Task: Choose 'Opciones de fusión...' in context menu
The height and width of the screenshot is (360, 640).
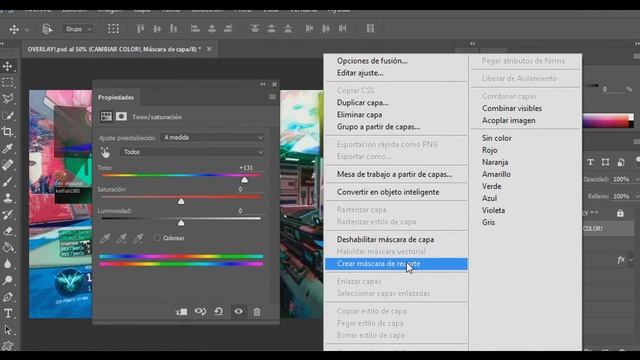Action: click(372, 61)
